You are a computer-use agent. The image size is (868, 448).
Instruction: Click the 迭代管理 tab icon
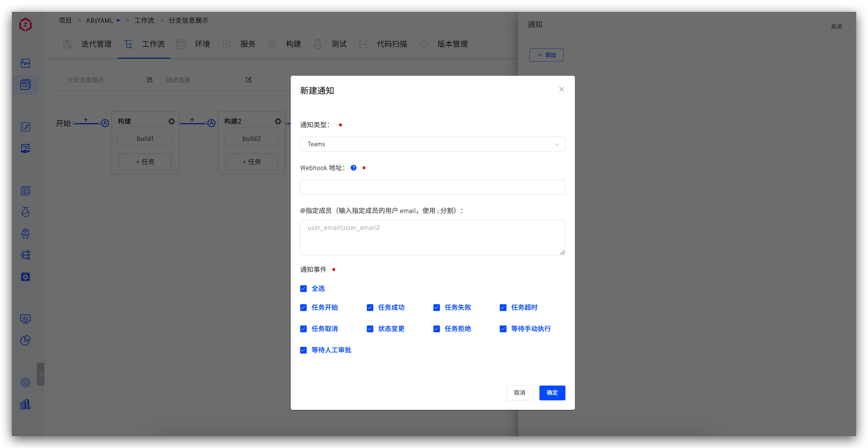point(67,44)
